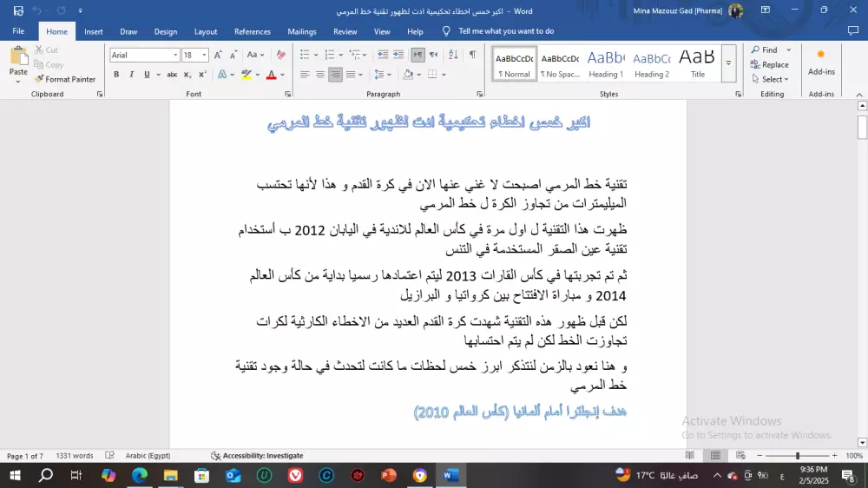Open line spacing options dropdown

(x=383, y=74)
